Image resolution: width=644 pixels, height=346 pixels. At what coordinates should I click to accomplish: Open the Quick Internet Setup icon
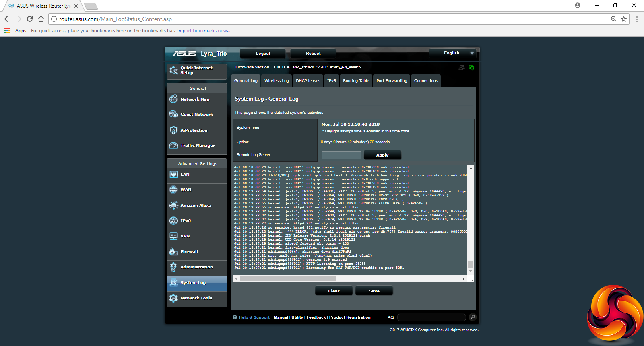pyautogui.click(x=173, y=70)
